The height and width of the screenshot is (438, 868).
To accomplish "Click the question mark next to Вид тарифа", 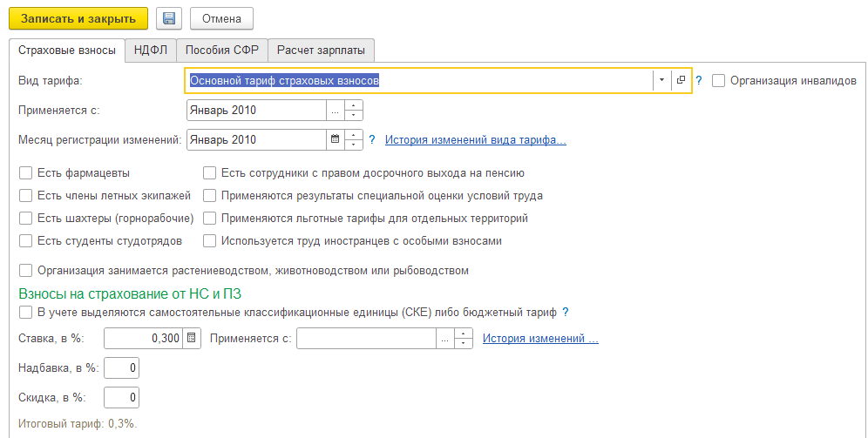I will tap(699, 81).
